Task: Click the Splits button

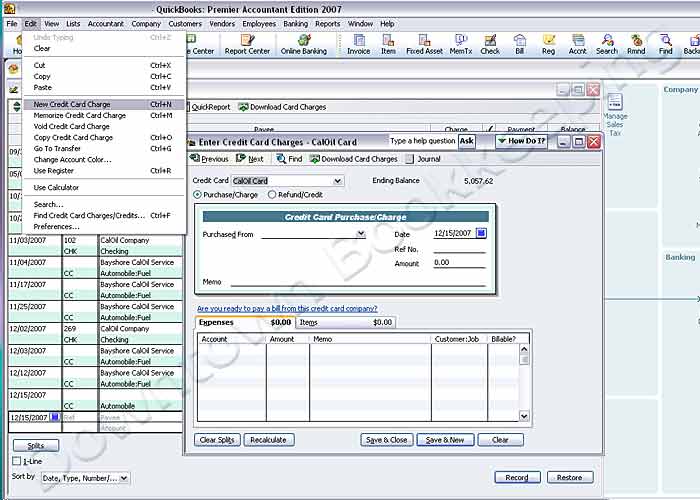Action: coord(36,445)
